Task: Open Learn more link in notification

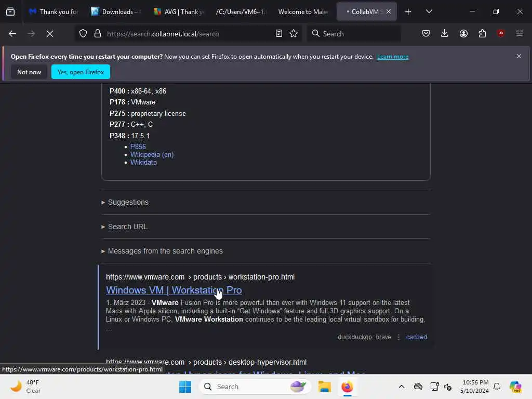Action: coord(393,57)
